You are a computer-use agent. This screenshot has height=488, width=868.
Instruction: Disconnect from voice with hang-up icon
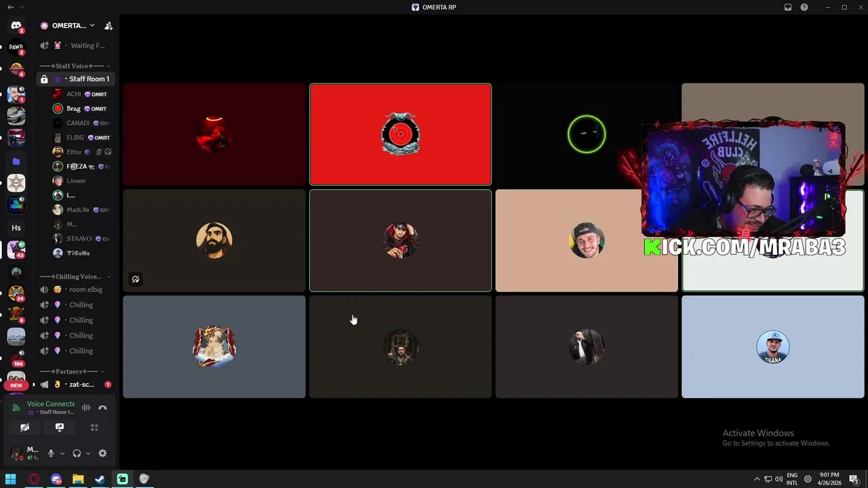click(x=102, y=407)
